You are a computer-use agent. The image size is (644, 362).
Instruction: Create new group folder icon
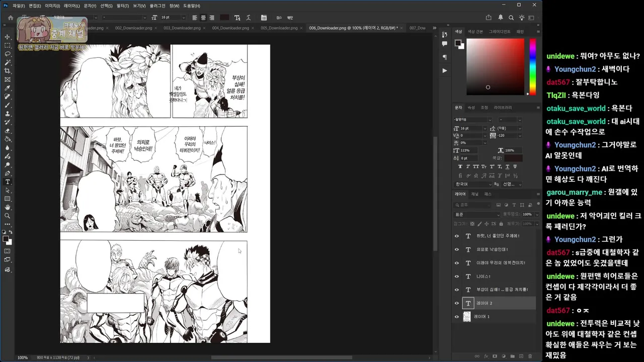pos(513,356)
